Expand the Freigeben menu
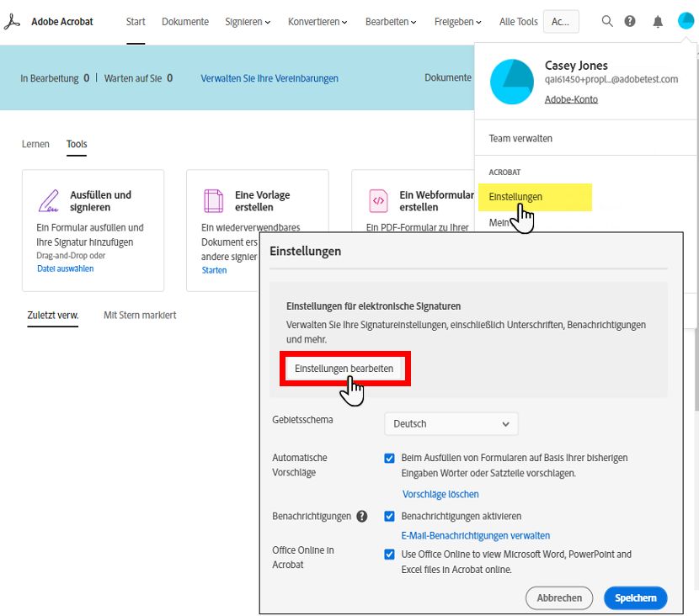 (458, 22)
